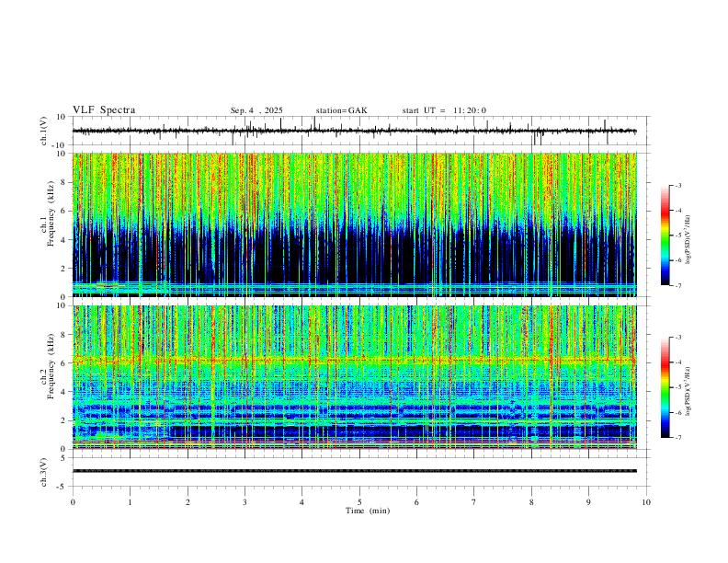Image resolution: width=728 pixels, height=563 pixels.
Task: Click the "7" tick on the time axis
Action: [474, 502]
